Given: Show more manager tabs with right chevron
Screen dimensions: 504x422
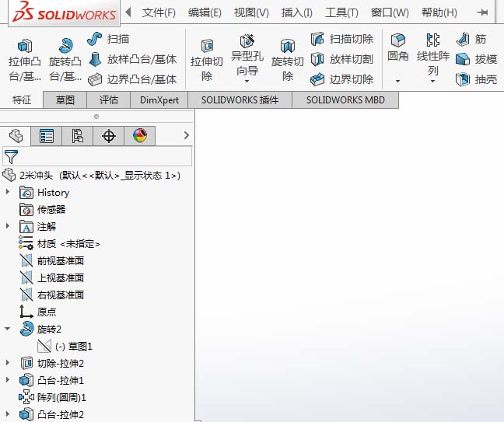Looking at the screenshot, I should (x=187, y=135).
